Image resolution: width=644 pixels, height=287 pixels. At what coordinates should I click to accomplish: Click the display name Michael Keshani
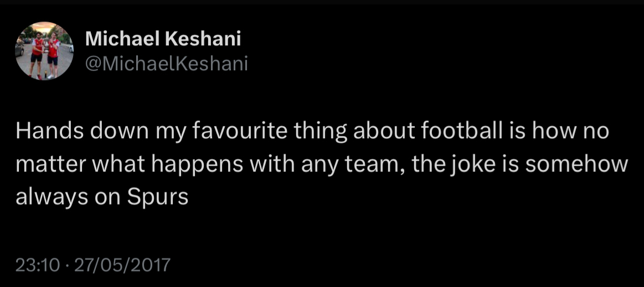[x=163, y=39]
